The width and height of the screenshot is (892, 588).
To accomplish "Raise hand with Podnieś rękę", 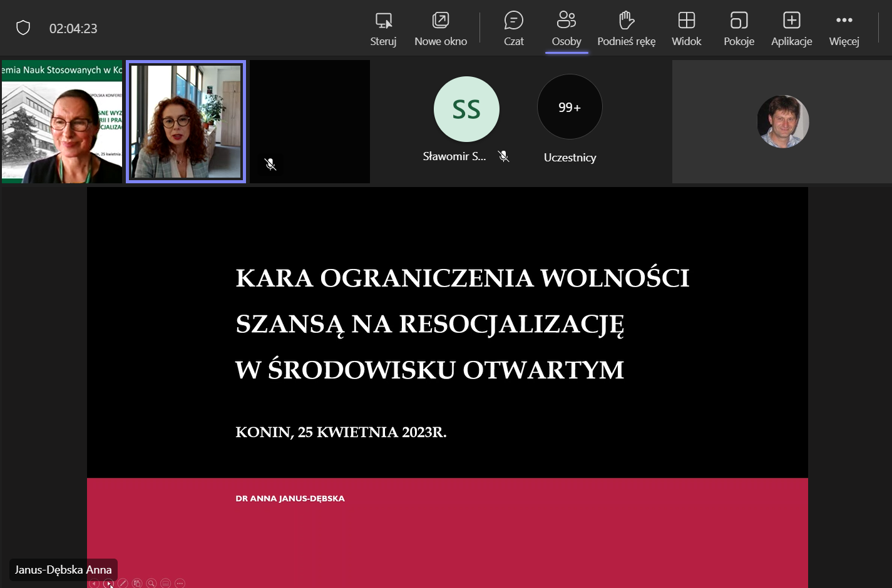I will click(x=626, y=29).
